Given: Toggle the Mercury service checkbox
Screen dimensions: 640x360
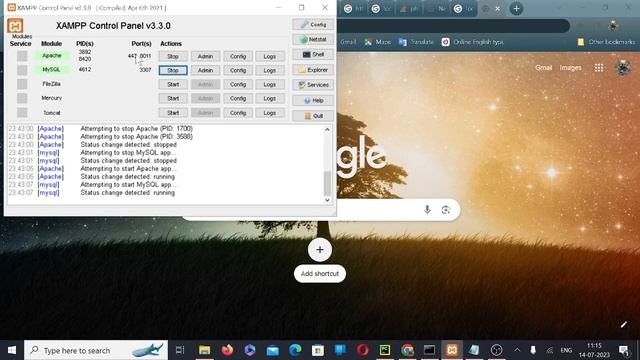Looking at the screenshot, I should coord(22,98).
